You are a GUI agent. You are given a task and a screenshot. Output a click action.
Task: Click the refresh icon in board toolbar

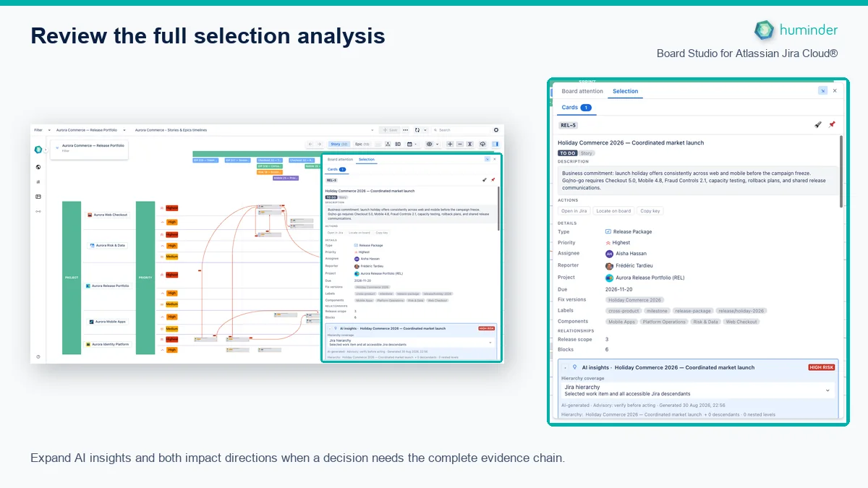[417, 130]
